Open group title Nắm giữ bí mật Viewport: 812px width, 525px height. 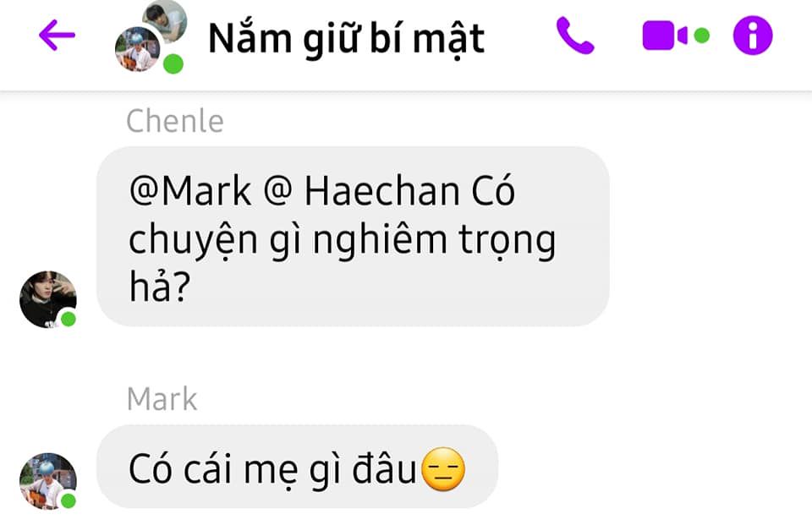(x=347, y=39)
